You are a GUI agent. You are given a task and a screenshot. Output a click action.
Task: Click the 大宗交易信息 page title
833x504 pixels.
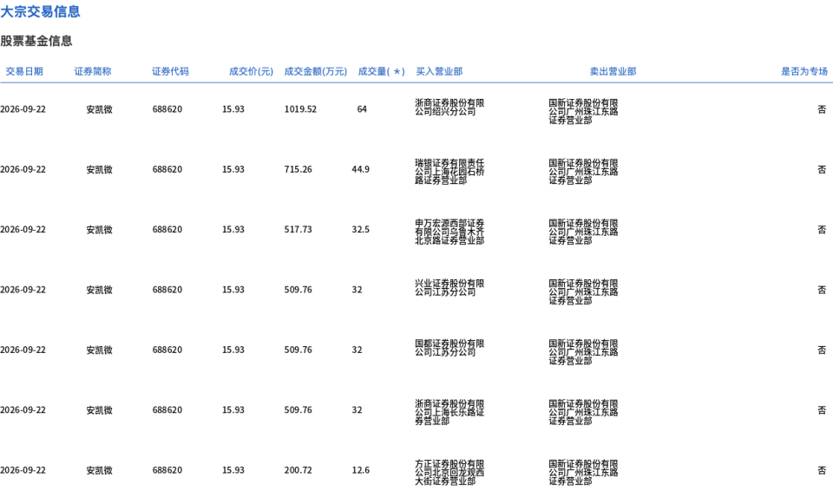(41, 11)
